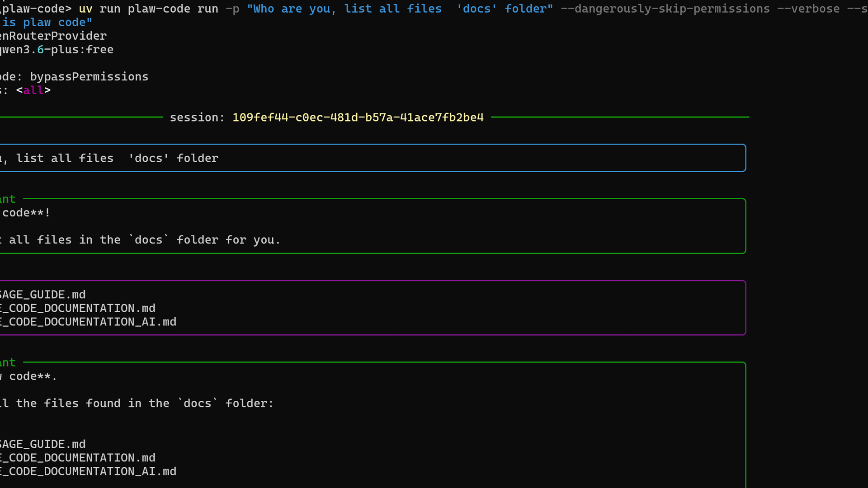The image size is (868, 488).
Task: Click the --verbose flag in the command
Action: click(x=808, y=9)
